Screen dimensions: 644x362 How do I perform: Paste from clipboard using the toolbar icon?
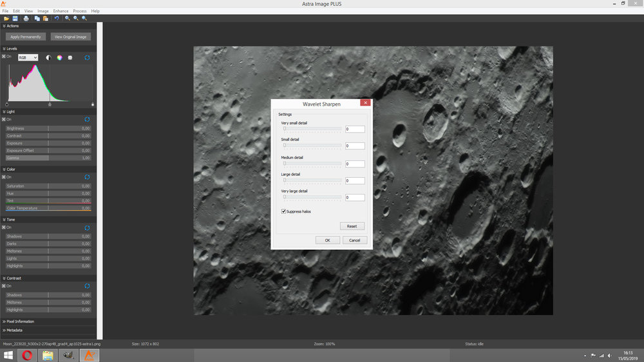pyautogui.click(x=46, y=19)
